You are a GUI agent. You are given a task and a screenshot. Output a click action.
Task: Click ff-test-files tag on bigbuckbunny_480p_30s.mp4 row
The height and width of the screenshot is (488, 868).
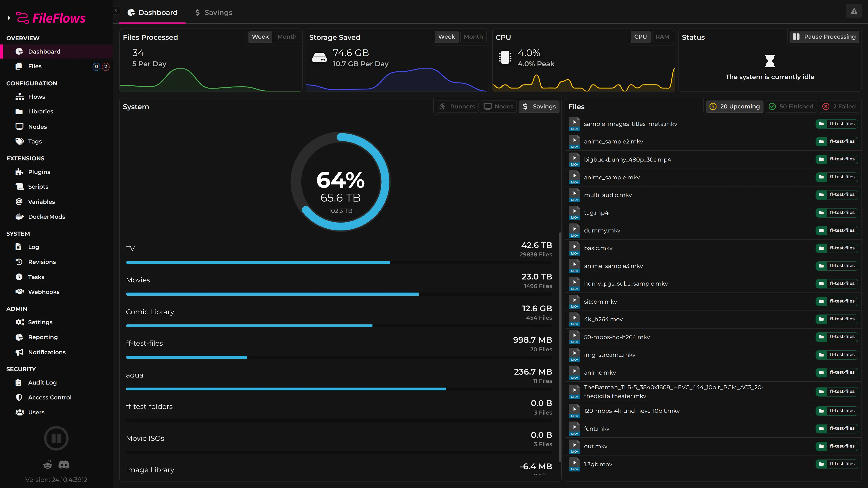837,159
